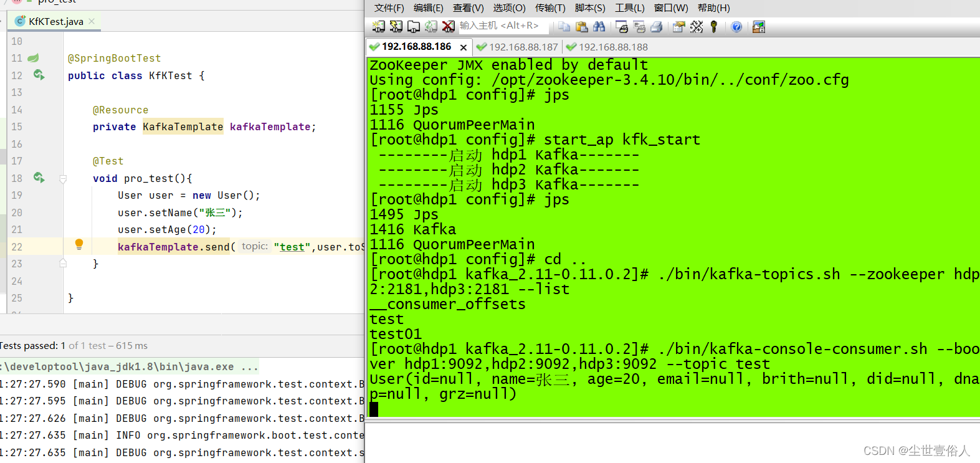980x463 pixels.
Task: Click the @Resource annotation on line 14
Action: pyautogui.click(x=120, y=110)
